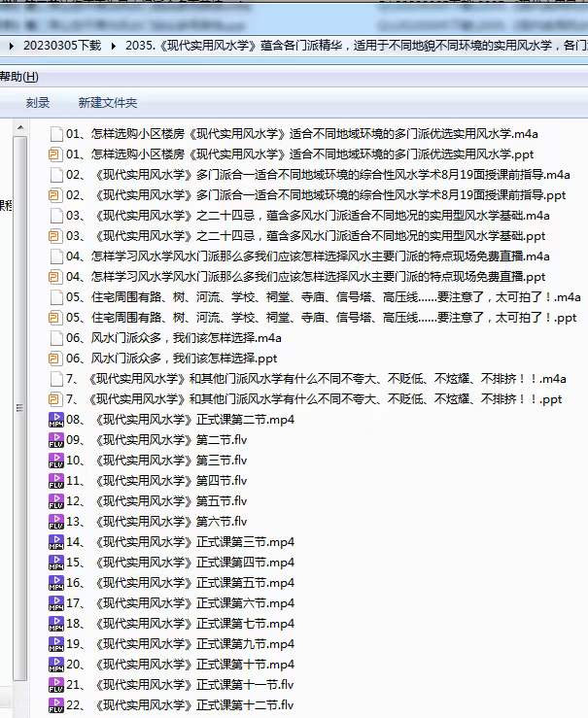Select file 20、正式课第十节.mp4
This screenshot has height=718, width=588.
coord(181,665)
